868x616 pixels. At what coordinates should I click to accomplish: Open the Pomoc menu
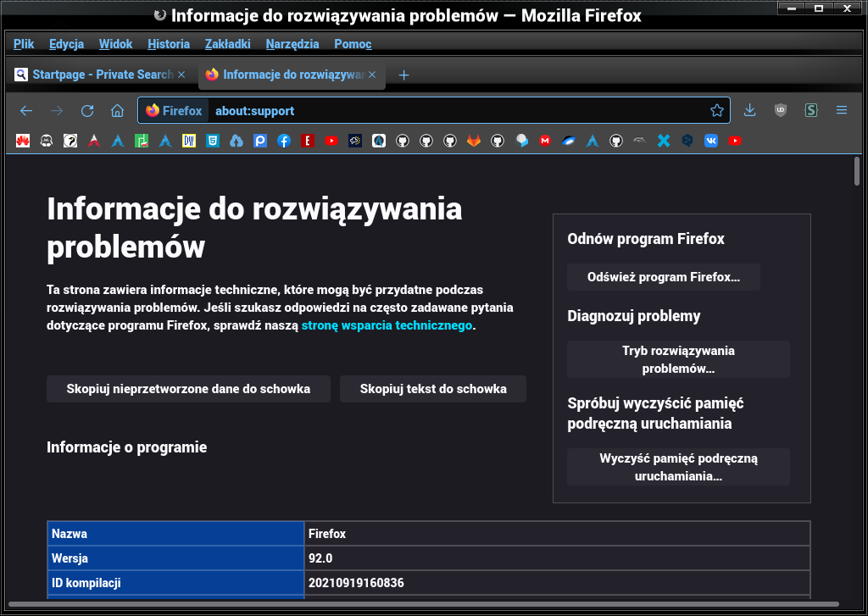(353, 44)
